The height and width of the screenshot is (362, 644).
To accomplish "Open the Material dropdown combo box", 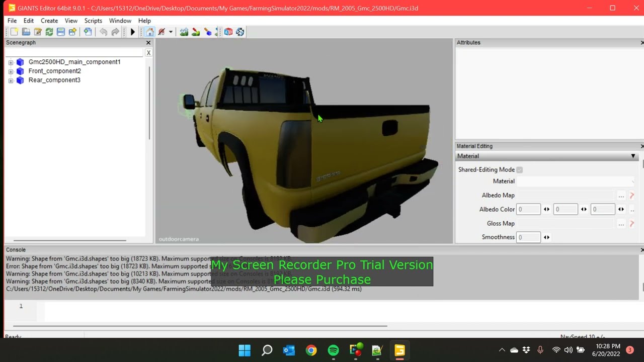I will click(577, 181).
